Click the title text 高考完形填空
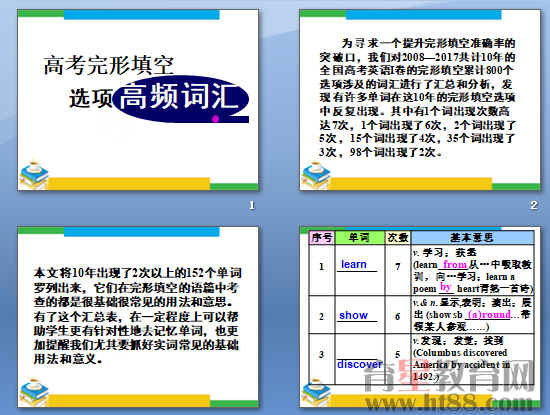The image size is (550, 415). point(109,65)
